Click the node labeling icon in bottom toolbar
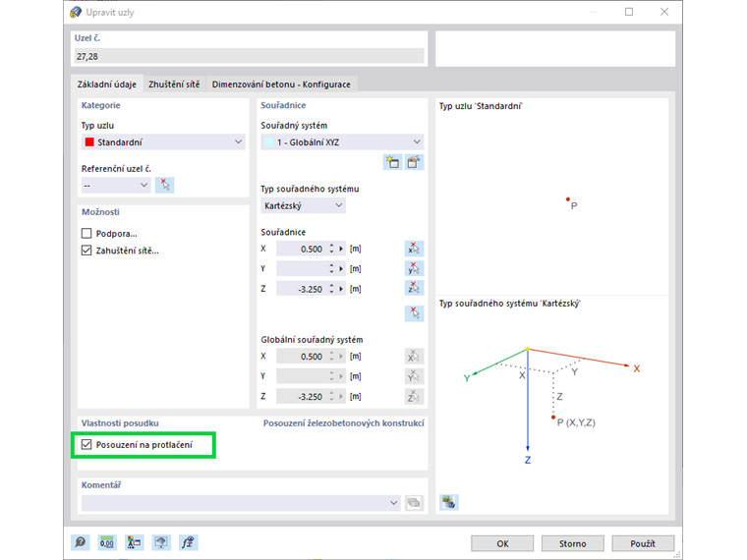This screenshot has width=747, height=560. point(134,542)
